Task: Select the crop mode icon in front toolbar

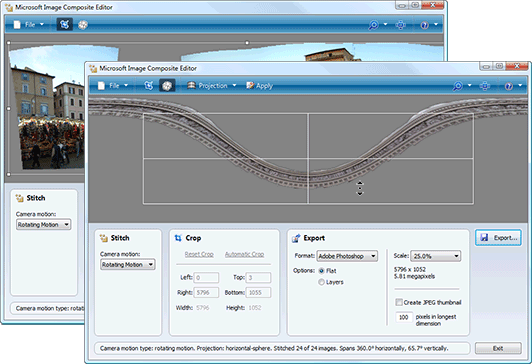Action: 149,85
